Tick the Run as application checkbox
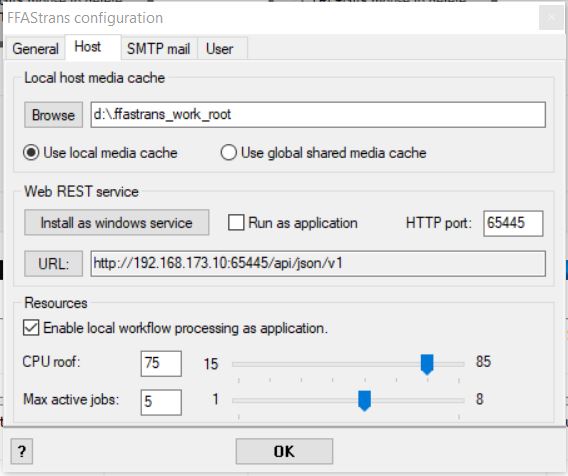The height and width of the screenshot is (476, 568). coord(293,222)
